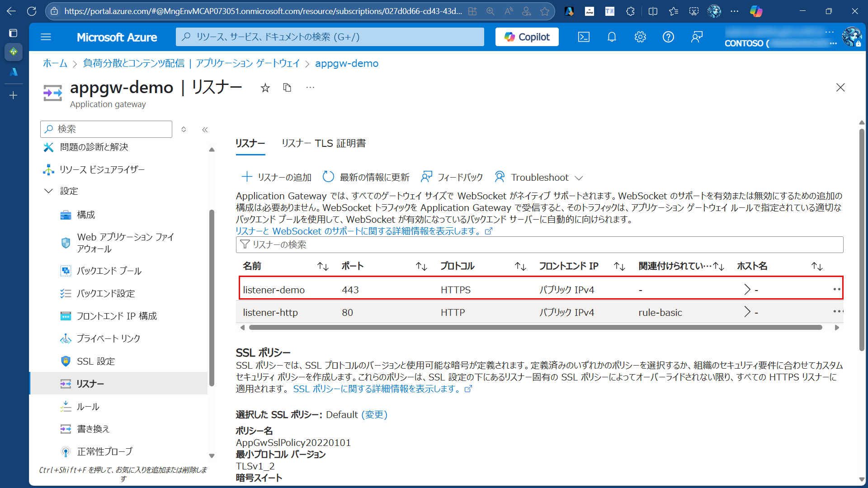The height and width of the screenshot is (488, 868).
Task: Sort by ホスト名 column
Action: 817,267
